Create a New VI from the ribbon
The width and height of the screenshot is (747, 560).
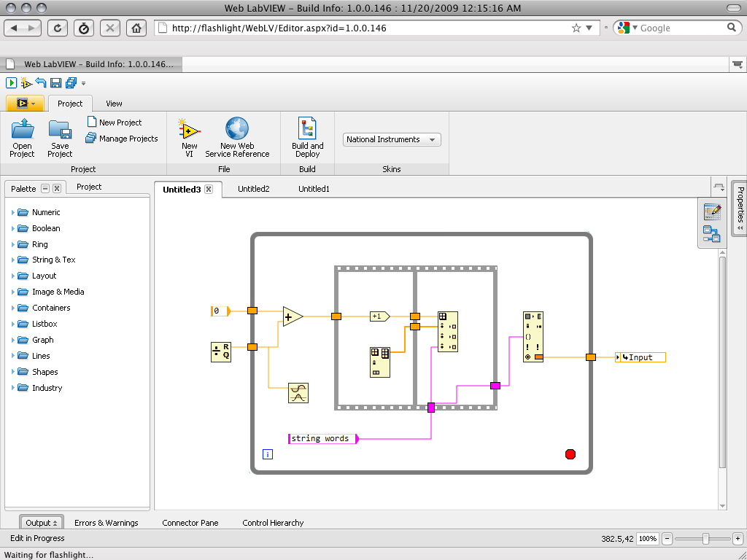pos(190,130)
